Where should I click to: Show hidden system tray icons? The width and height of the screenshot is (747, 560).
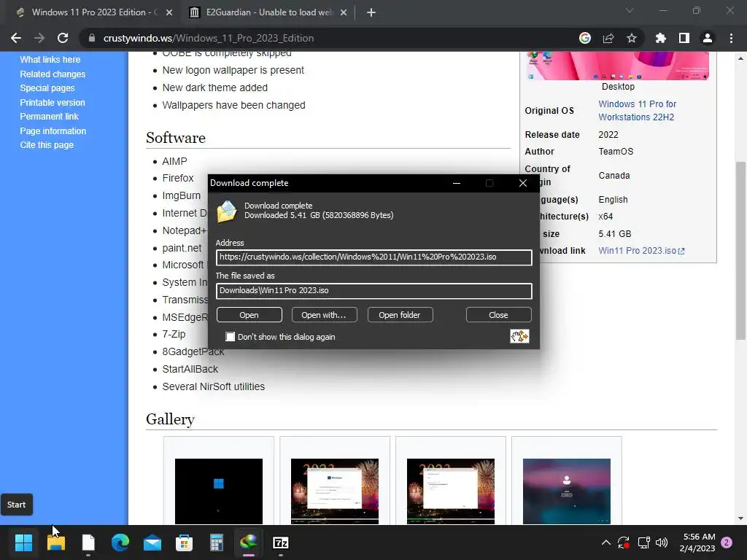[x=606, y=542]
